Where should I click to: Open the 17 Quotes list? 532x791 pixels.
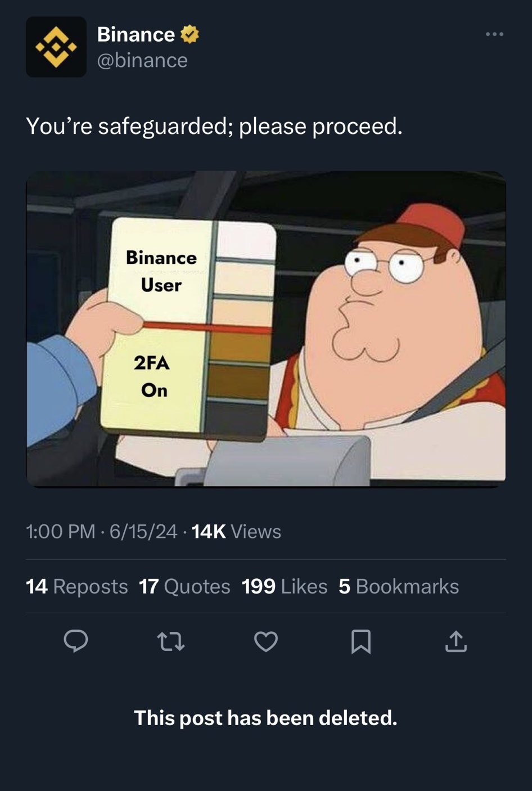pos(184,587)
